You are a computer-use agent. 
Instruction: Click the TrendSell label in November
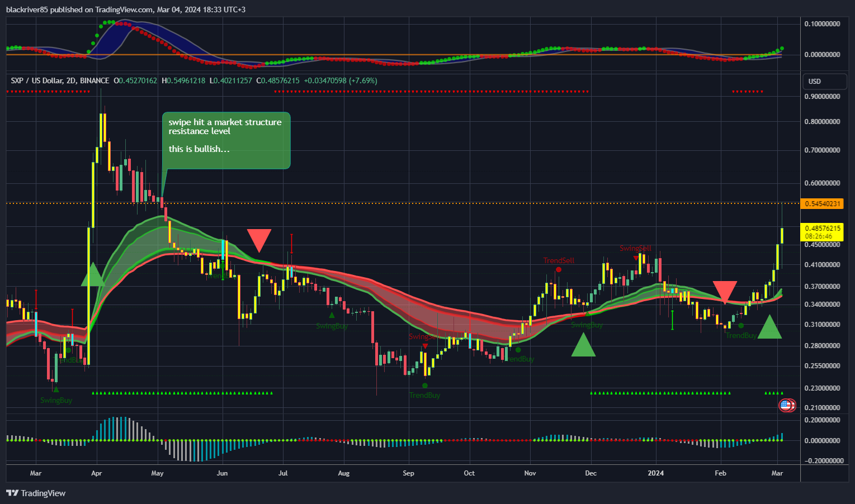[x=559, y=261]
